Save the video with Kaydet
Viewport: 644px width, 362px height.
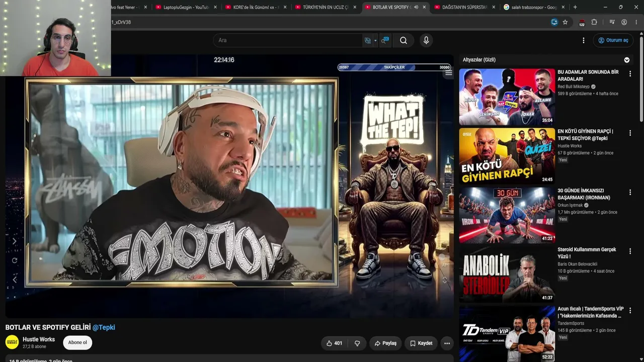(x=421, y=343)
